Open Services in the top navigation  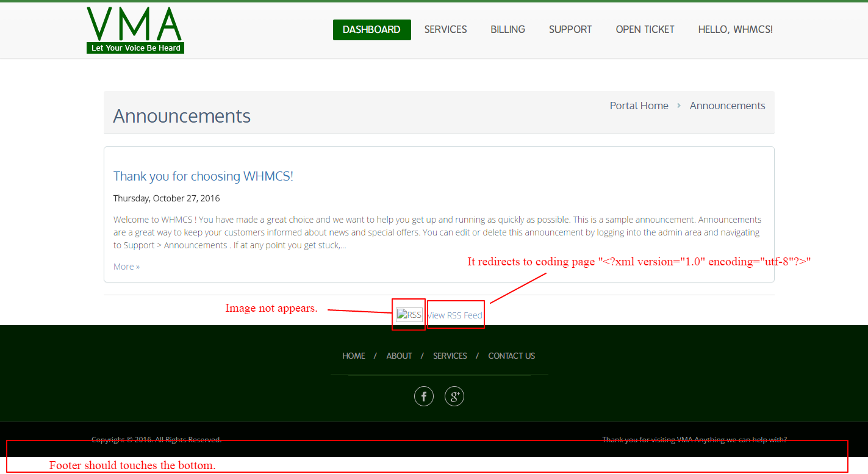(x=445, y=29)
